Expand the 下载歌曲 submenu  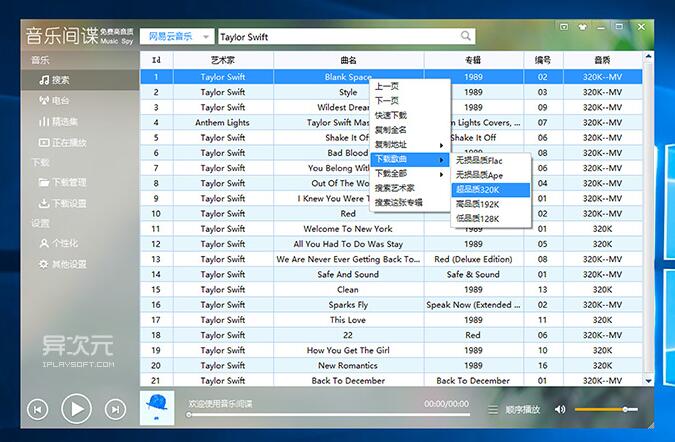[x=410, y=159]
